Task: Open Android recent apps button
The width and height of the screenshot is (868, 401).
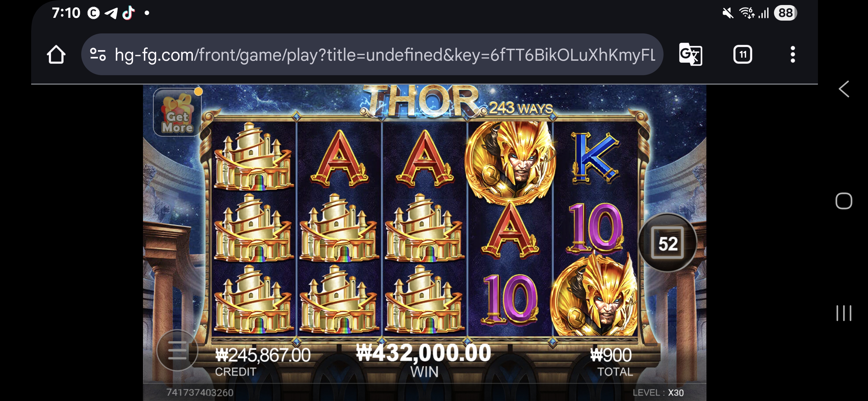Action: (x=844, y=313)
